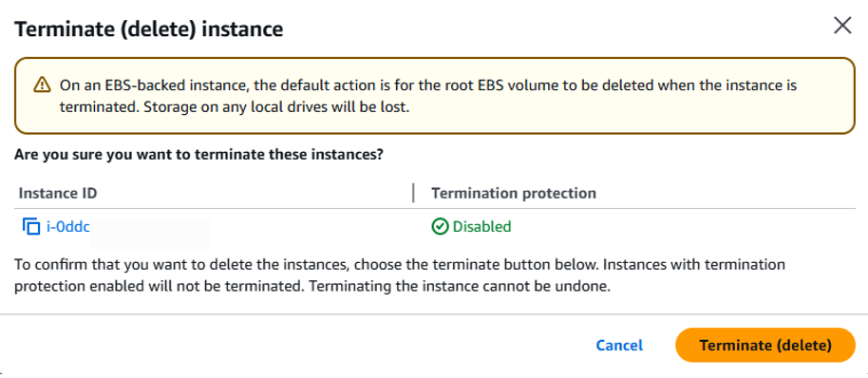Screen dimensions: 868x378
Task: Copy the instance ID using copy icon
Action: tap(31, 227)
